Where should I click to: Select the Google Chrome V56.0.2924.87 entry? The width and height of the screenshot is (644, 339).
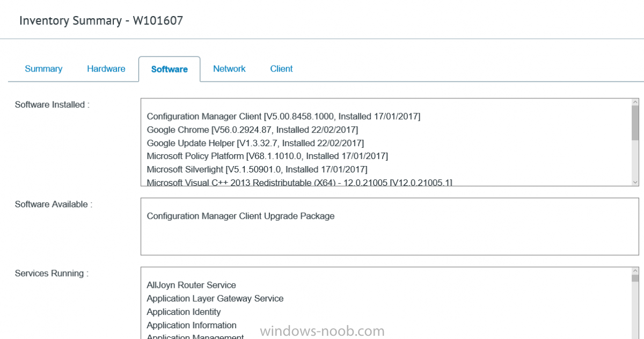252,129
